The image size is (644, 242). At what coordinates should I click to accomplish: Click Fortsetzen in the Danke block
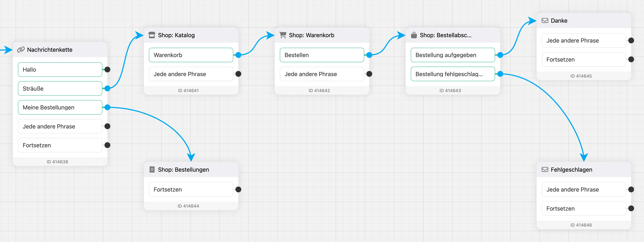(x=584, y=59)
